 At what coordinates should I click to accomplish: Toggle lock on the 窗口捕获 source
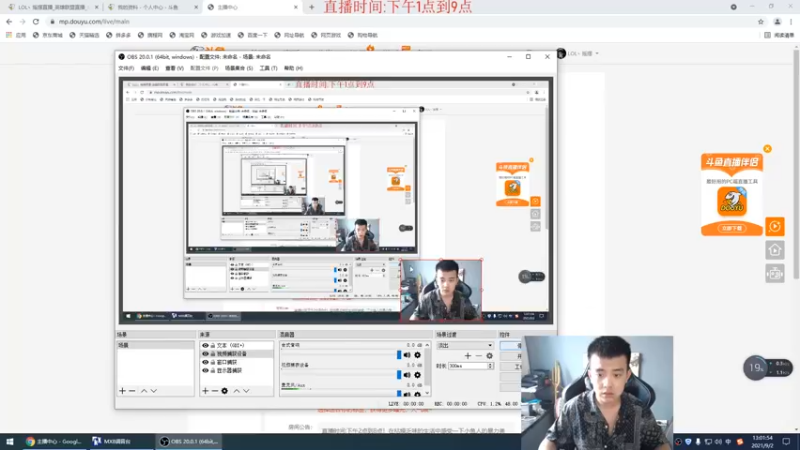pos(213,362)
